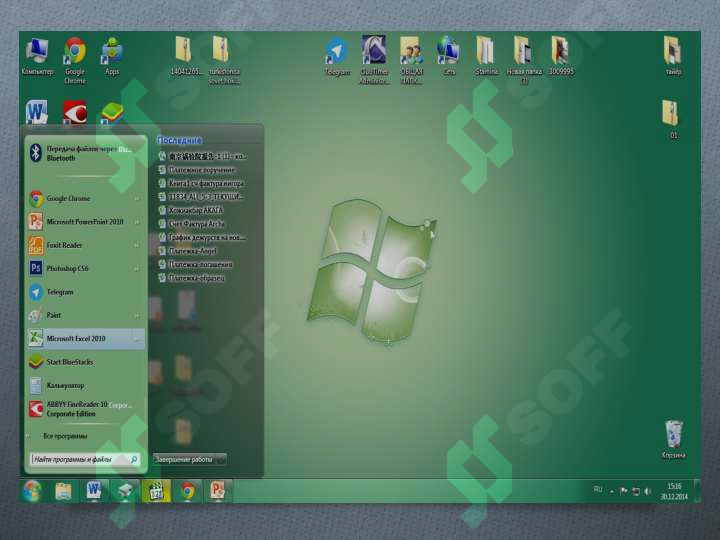Click the Show desktop strip on the taskbar edge

coord(697,491)
